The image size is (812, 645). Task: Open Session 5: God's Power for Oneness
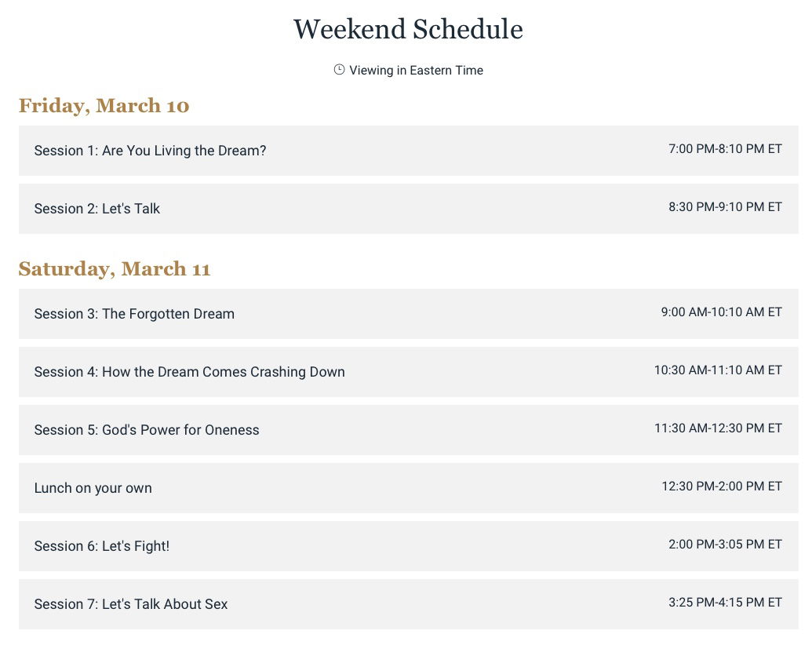(x=409, y=430)
